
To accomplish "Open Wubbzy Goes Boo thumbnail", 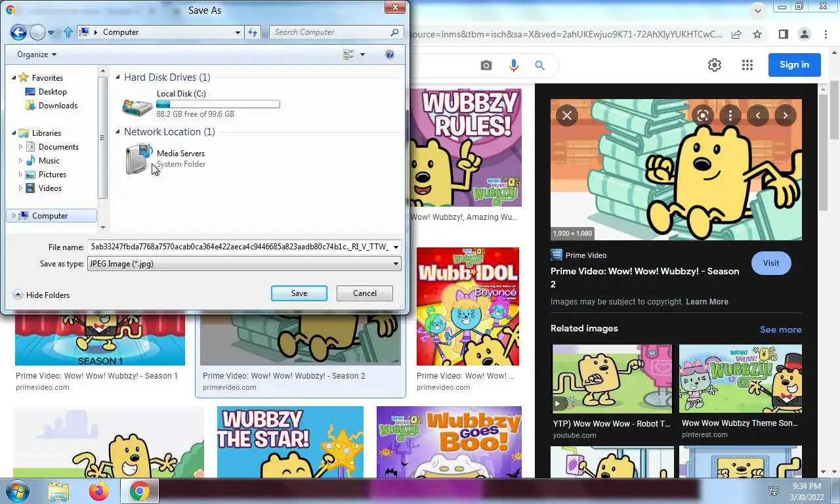I will 449,442.
